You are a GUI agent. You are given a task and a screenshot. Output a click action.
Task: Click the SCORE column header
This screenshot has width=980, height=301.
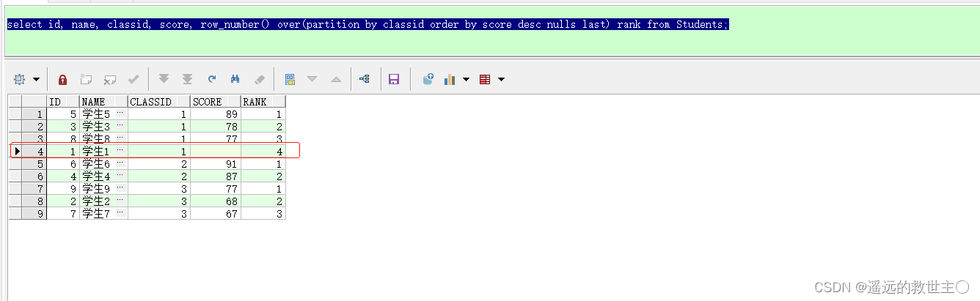(x=216, y=102)
